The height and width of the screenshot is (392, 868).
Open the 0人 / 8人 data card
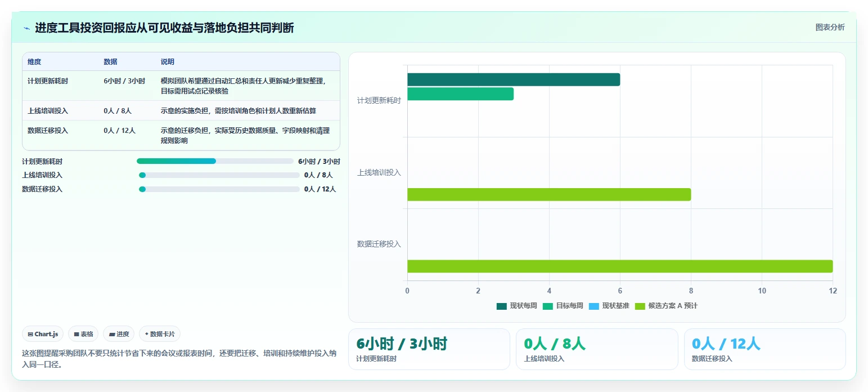597,349
